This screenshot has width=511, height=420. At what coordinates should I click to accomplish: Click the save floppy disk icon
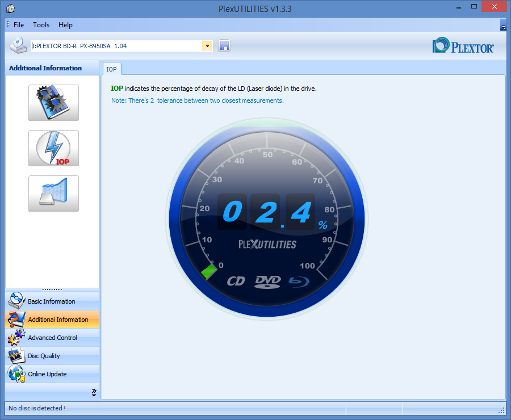224,45
